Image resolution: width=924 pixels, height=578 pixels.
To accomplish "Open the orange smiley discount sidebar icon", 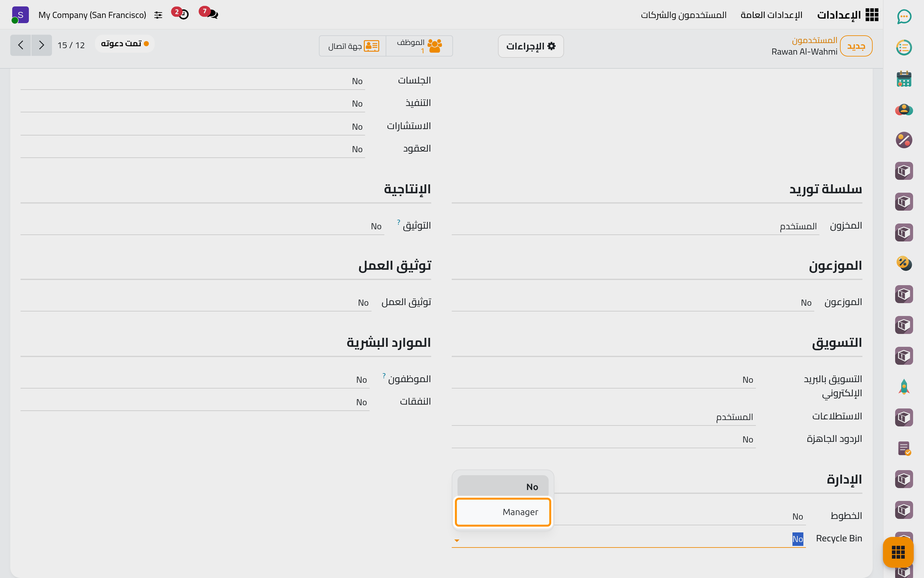I will tap(904, 263).
